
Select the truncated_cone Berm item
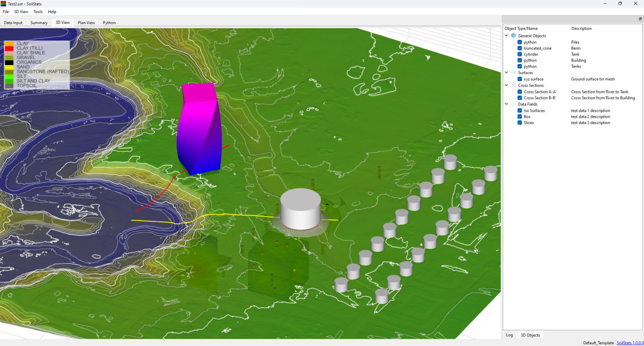pos(537,48)
